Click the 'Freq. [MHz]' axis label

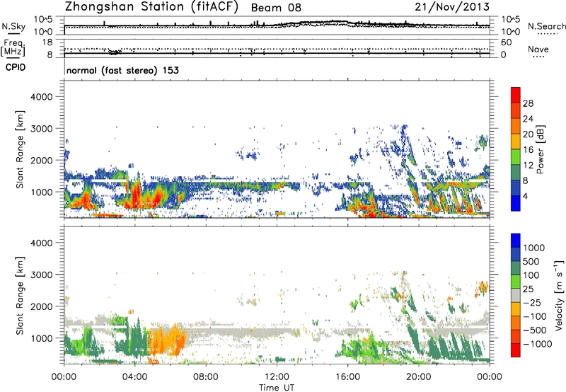[13, 48]
